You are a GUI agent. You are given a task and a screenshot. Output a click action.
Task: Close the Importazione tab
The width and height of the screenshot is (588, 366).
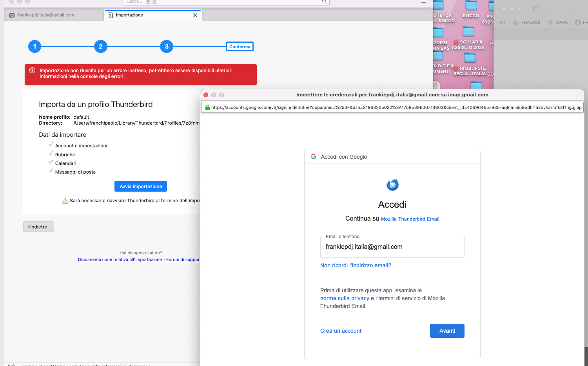(x=195, y=15)
